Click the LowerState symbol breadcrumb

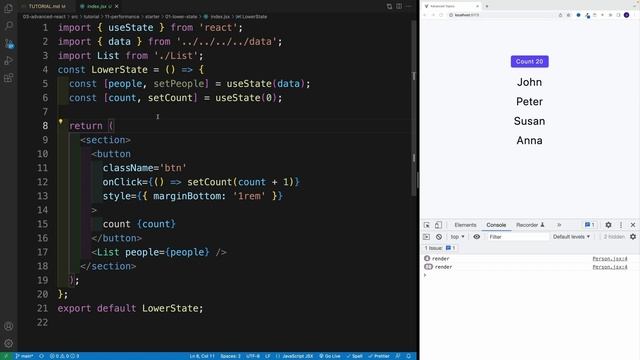[x=251, y=17]
